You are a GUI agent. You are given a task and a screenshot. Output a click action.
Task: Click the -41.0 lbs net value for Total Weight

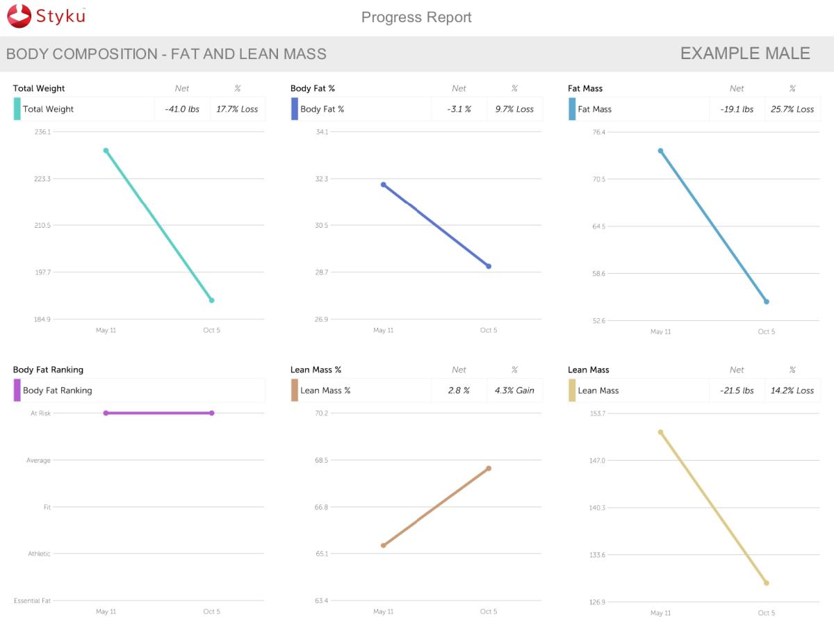tap(181, 109)
